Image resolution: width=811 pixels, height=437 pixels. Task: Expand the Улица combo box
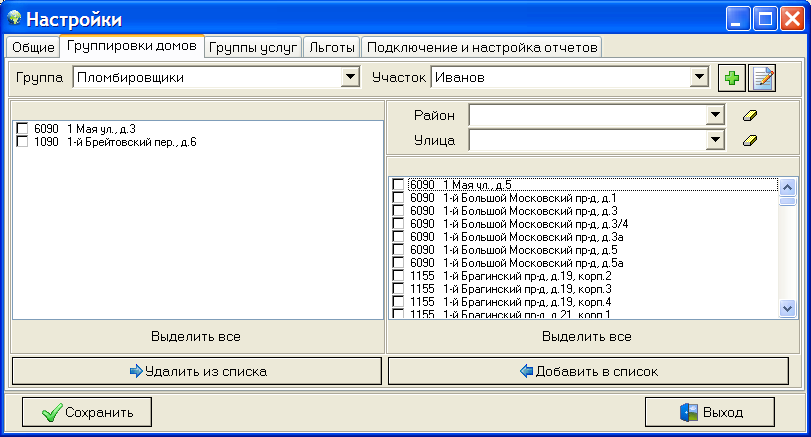click(715, 141)
